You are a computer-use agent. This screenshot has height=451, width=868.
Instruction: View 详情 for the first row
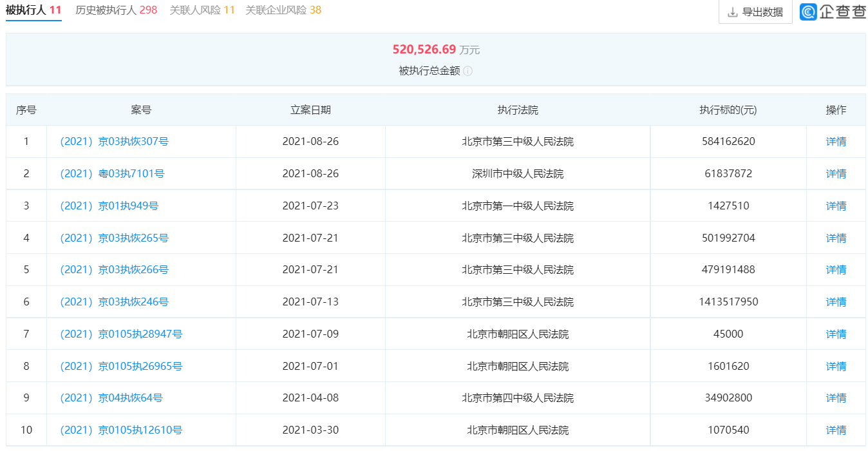836,141
